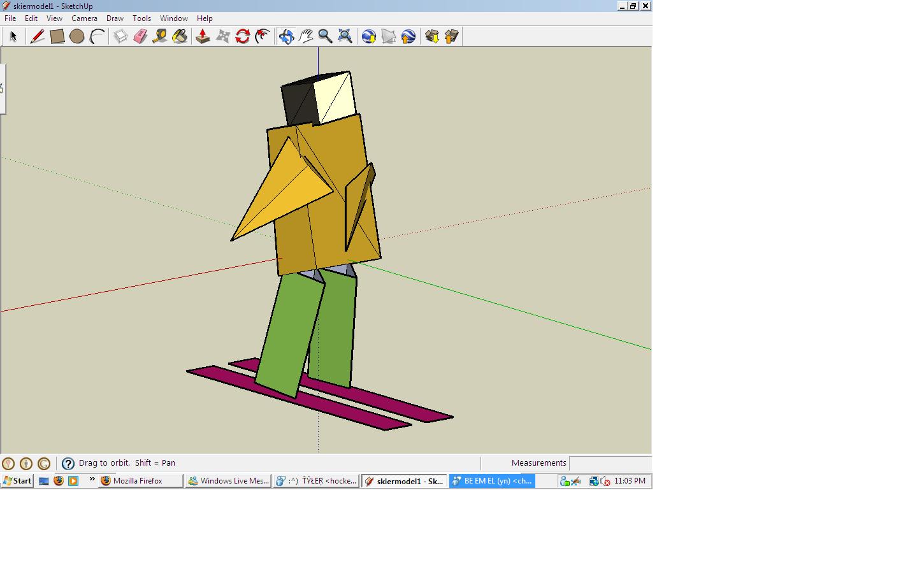Select the Rectangle drawing tool
This screenshot has width=910, height=588.
pyautogui.click(x=57, y=36)
